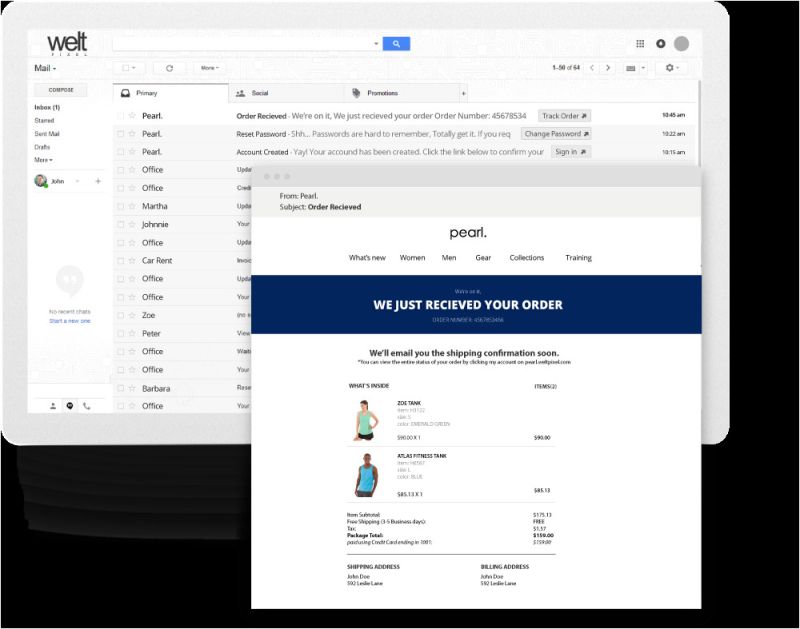This screenshot has height=629, width=800.
Task: Click the refresh icon in the toolbar
Action: click(x=167, y=68)
